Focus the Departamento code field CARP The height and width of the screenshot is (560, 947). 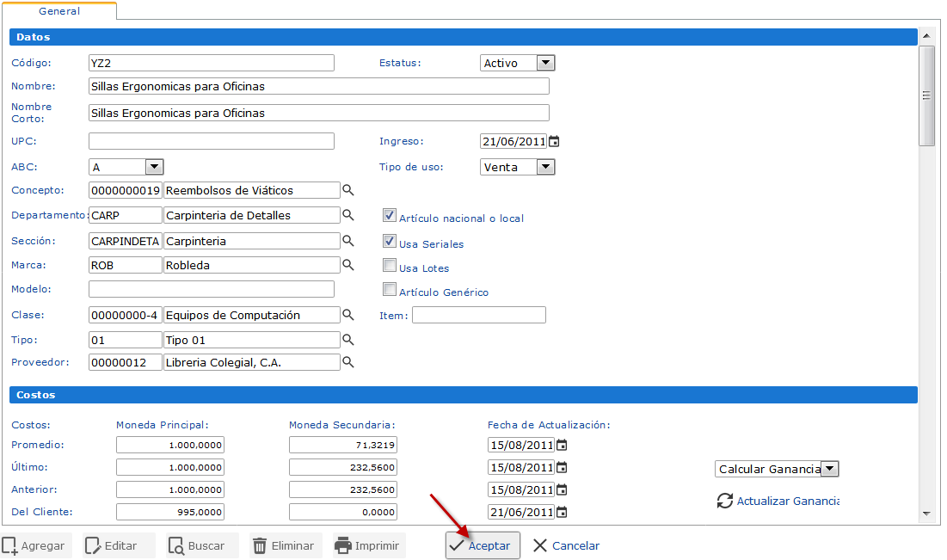tap(125, 215)
